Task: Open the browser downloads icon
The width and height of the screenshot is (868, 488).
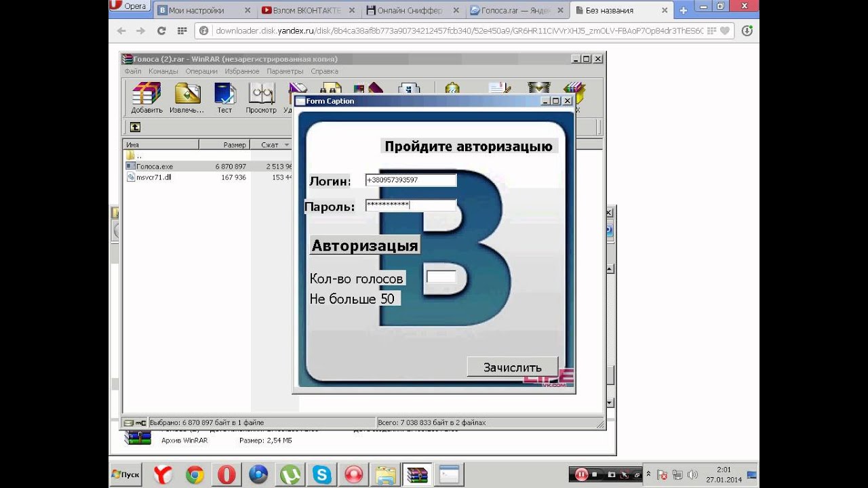Action: [x=747, y=30]
